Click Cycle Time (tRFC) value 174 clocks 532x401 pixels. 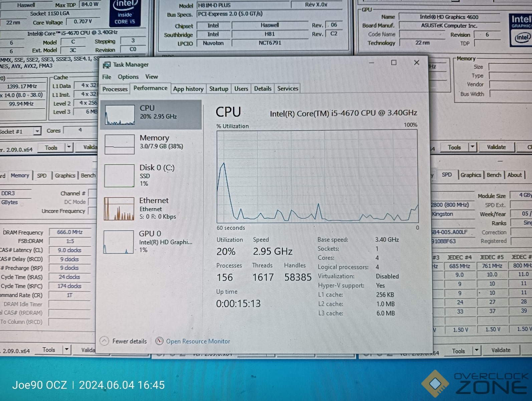(x=69, y=286)
